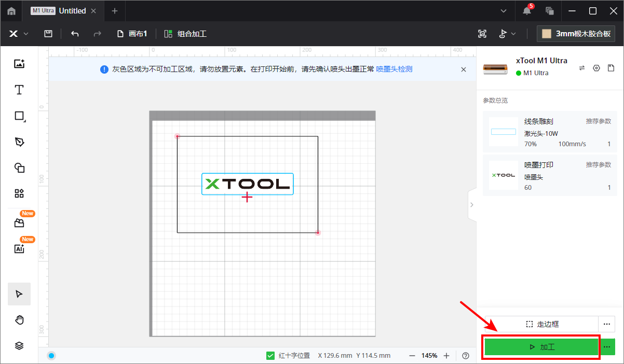
Task: Open the 喷墨打印 inkjet print parameters
Action: (550, 175)
